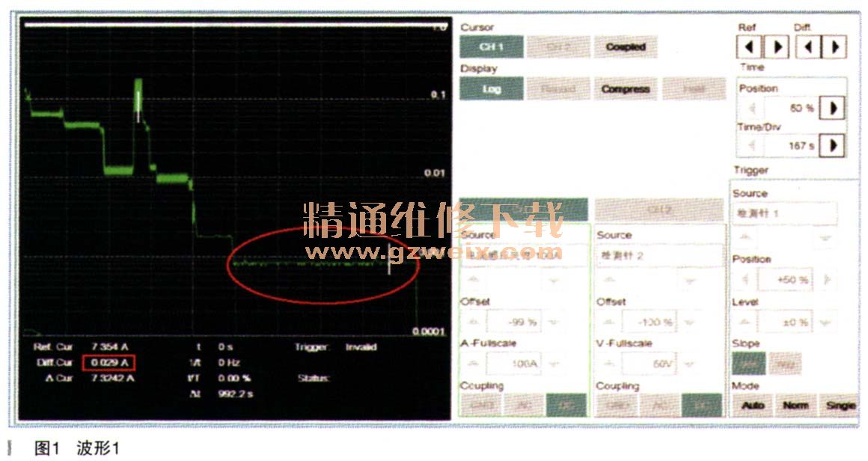Move the Ref cursor right
This screenshot has width=868, height=461.
tap(776, 47)
